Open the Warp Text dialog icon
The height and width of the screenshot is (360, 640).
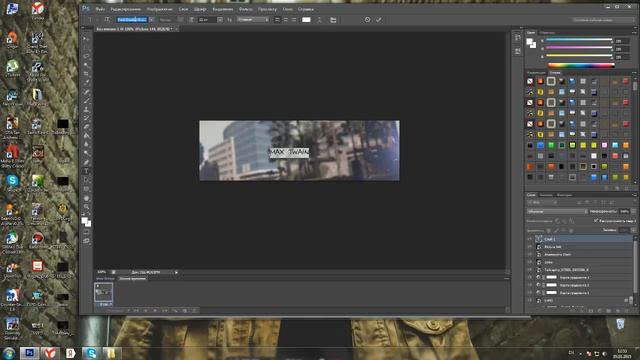[x=319, y=20]
